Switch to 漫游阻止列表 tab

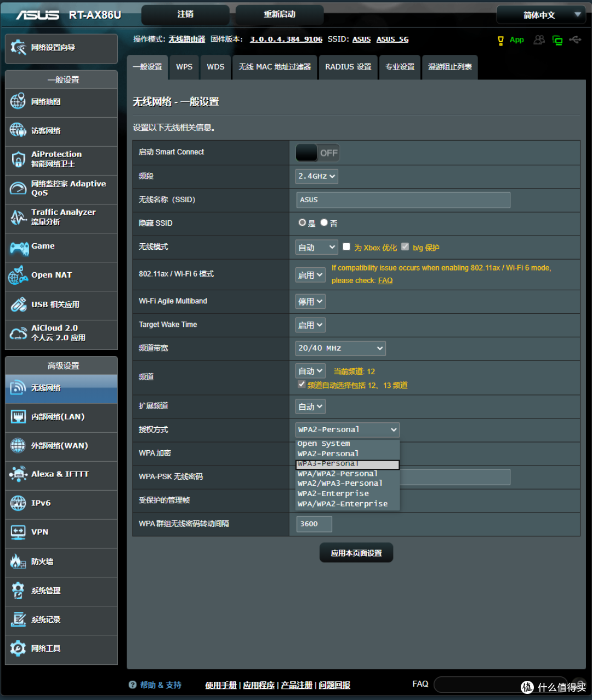(449, 67)
